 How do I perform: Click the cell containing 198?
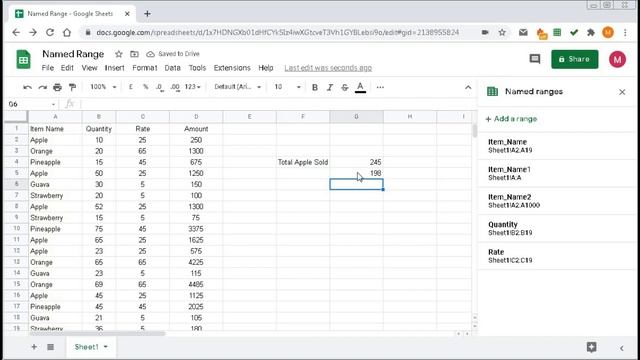click(x=356, y=173)
